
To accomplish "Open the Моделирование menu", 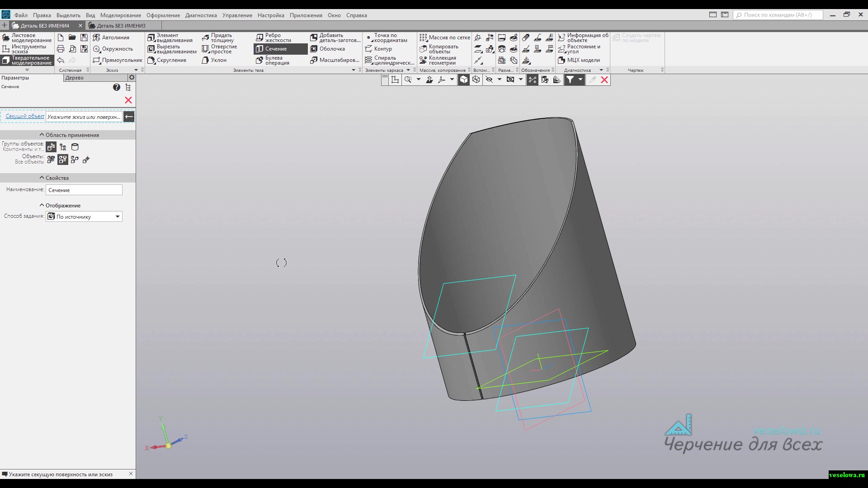I will point(121,15).
